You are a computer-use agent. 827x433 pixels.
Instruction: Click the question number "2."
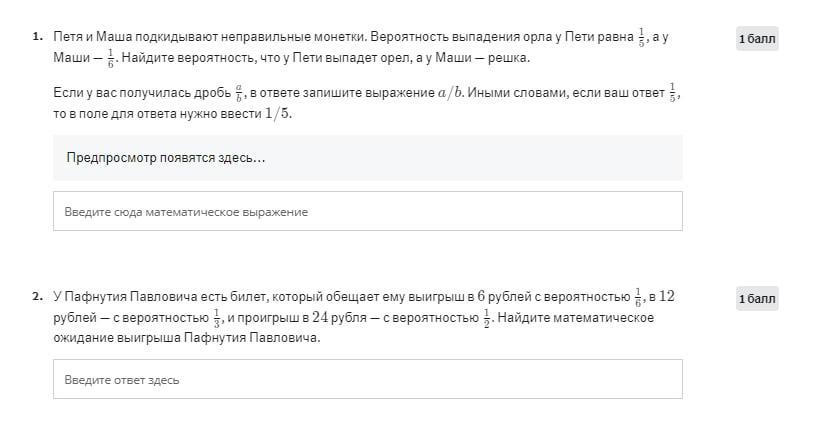[x=37, y=296]
